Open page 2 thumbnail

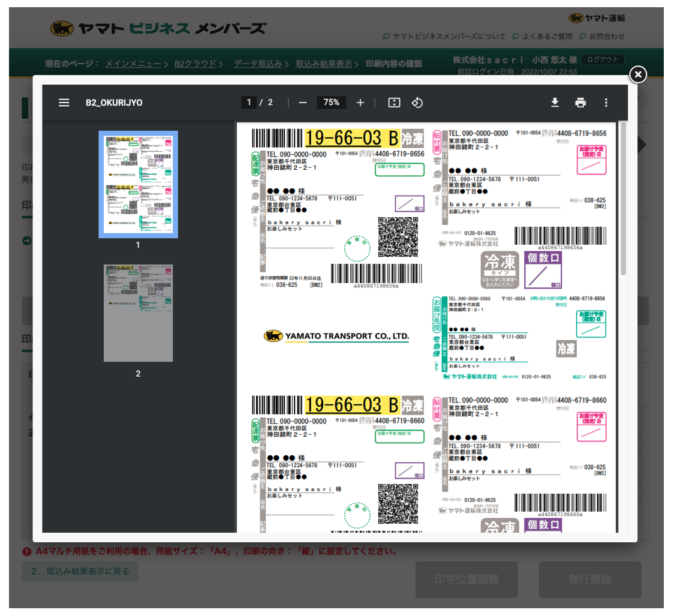pyautogui.click(x=138, y=313)
